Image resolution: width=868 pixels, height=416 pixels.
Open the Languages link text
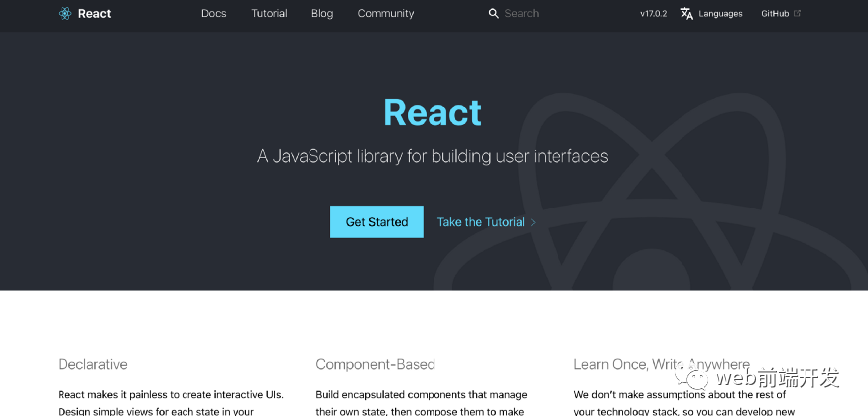click(720, 14)
